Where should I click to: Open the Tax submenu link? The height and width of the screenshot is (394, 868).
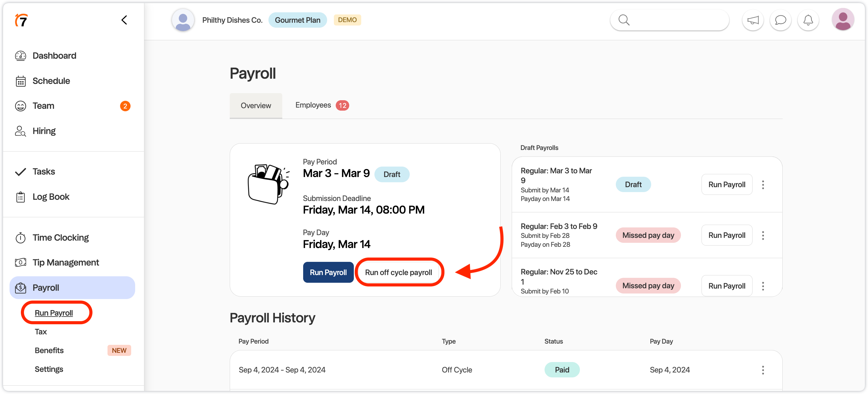point(41,332)
